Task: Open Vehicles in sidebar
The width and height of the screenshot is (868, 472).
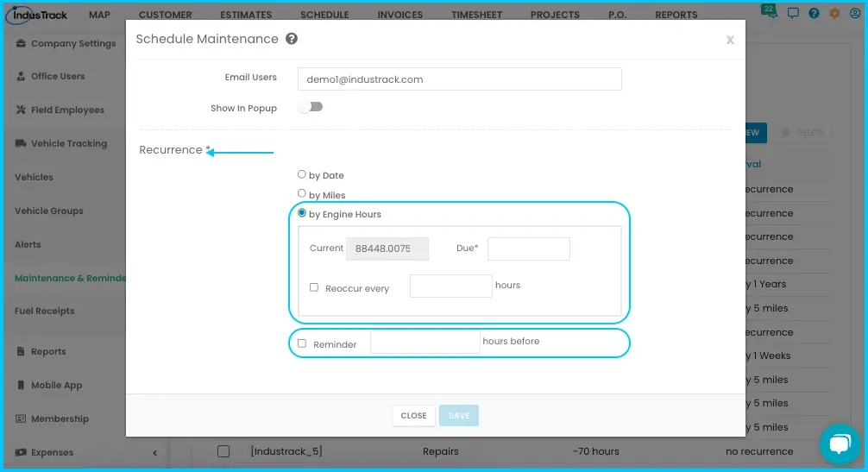Action: click(34, 177)
